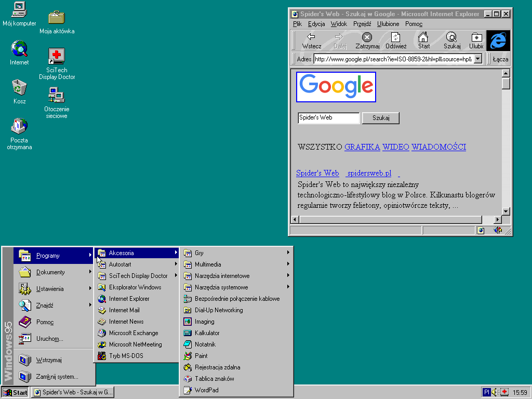Open Pomoc in Start menu

point(54,322)
